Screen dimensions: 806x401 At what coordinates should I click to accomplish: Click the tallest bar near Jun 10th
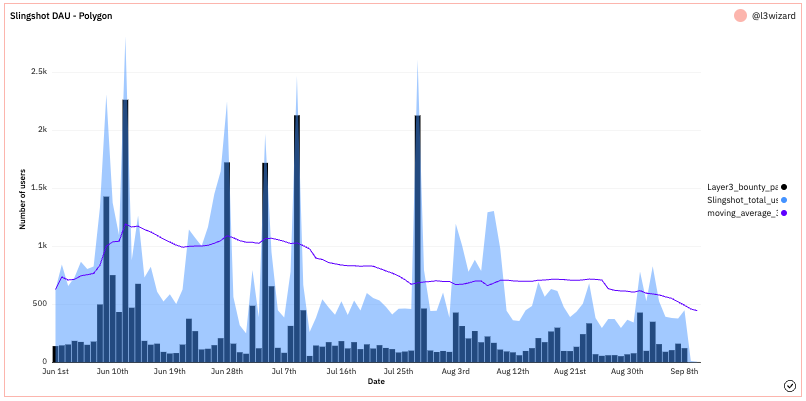coord(125,231)
